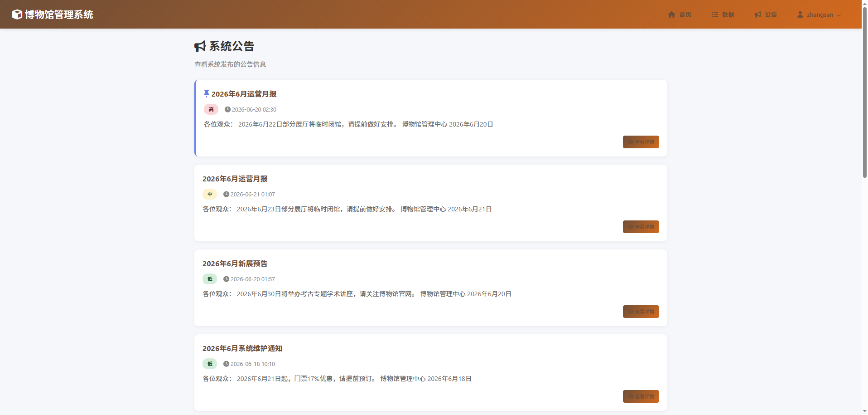The image size is (868, 415).
Task: Open the 数据 navigation item
Action: click(x=723, y=15)
